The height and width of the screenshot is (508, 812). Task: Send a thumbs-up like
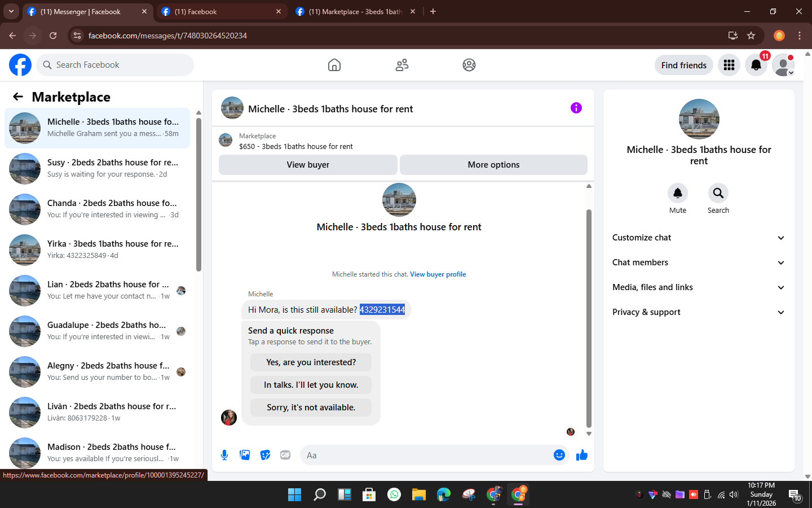tap(582, 455)
